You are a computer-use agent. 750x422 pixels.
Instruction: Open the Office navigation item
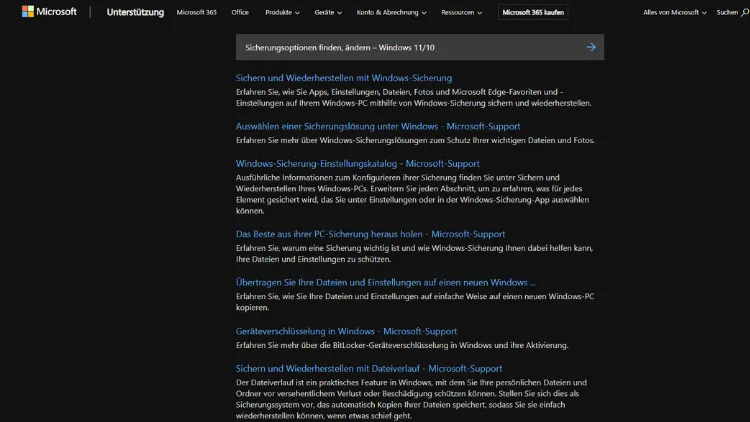point(240,12)
